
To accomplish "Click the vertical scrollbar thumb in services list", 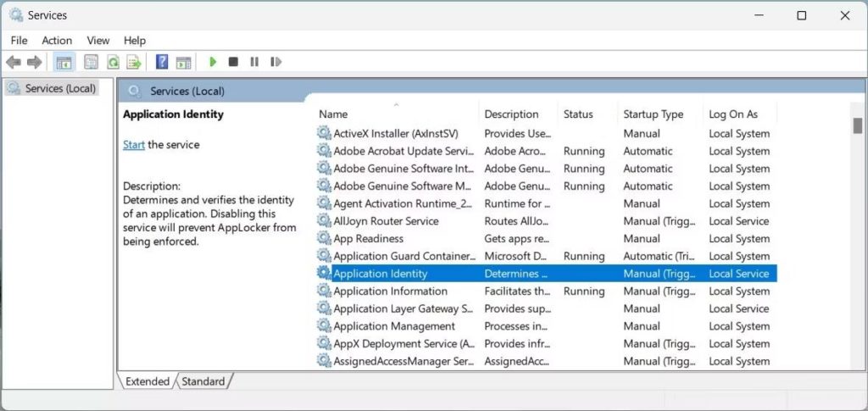I will pos(858,125).
